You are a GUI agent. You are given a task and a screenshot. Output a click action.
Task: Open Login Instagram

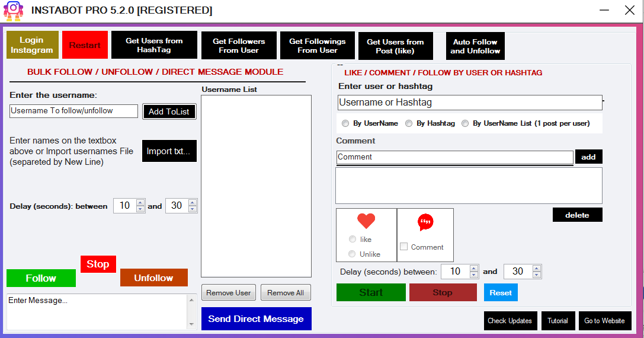tap(33, 45)
